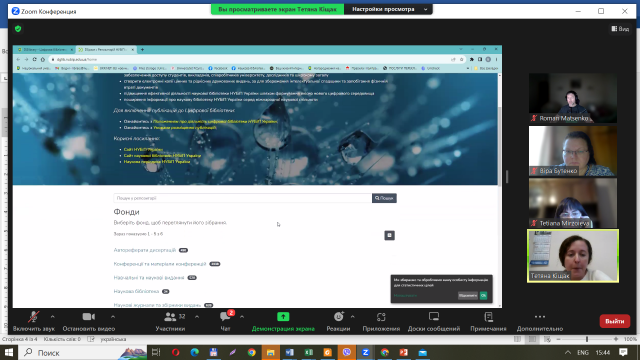Open Наукова бібліотека collection link
Viewport: 640px width, 360px height.
[136, 291]
